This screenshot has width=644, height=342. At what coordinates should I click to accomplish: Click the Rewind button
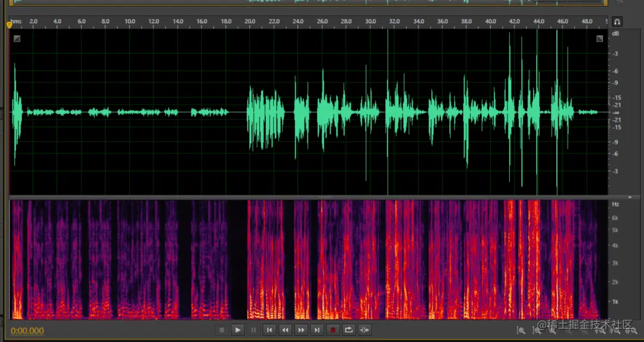[x=285, y=329]
